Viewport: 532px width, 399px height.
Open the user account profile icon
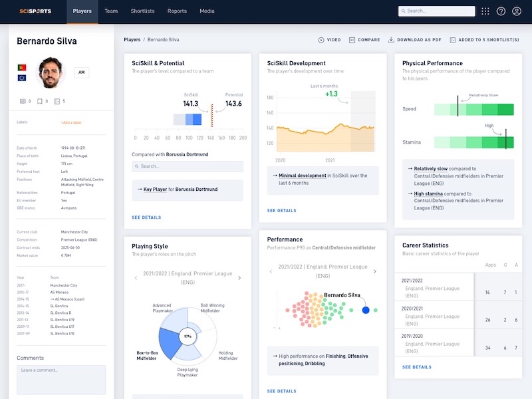[517, 11]
